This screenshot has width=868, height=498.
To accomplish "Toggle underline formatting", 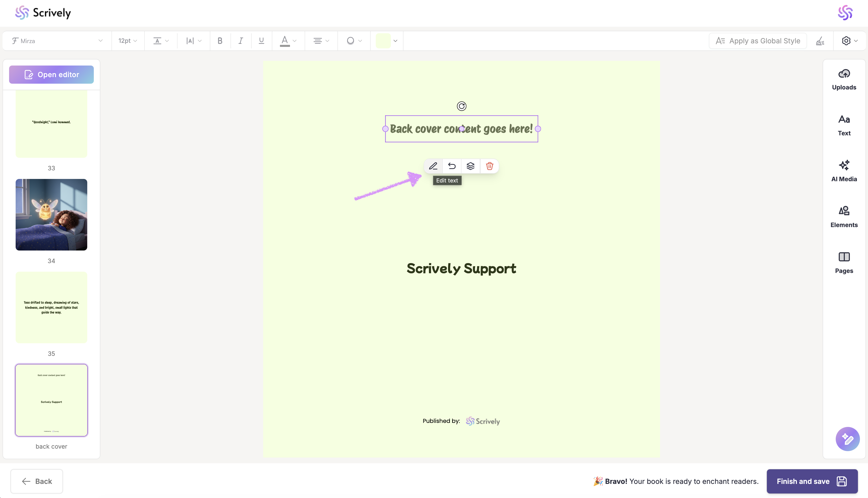I will pos(262,41).
